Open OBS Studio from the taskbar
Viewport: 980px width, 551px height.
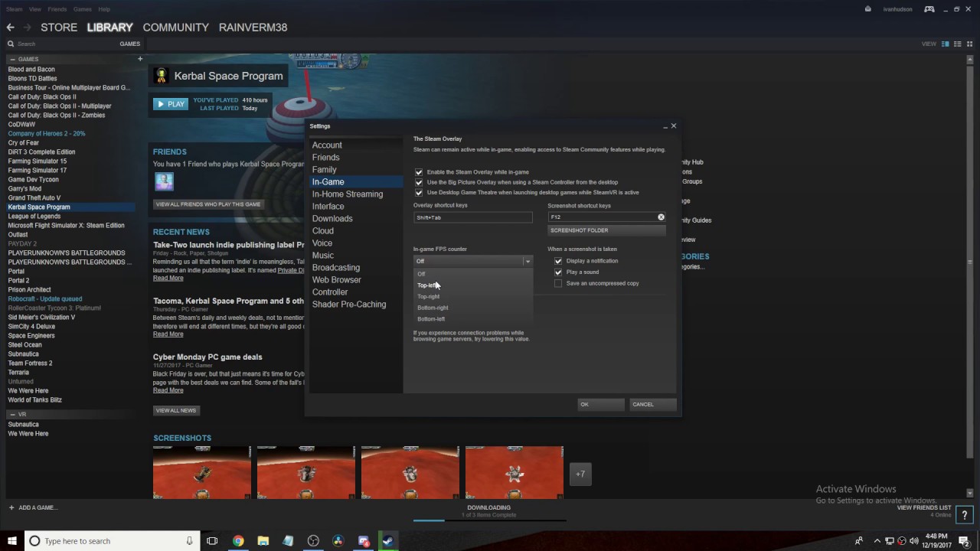(x=313, y=541)
